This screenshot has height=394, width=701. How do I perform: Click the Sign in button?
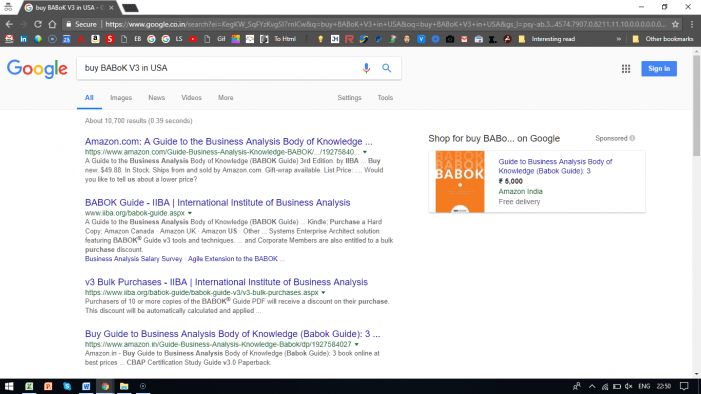[x=659, y=68]
